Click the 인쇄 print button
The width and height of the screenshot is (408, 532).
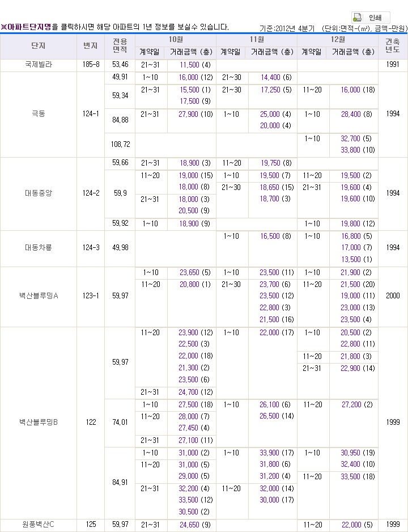click(x=371, y=18)
